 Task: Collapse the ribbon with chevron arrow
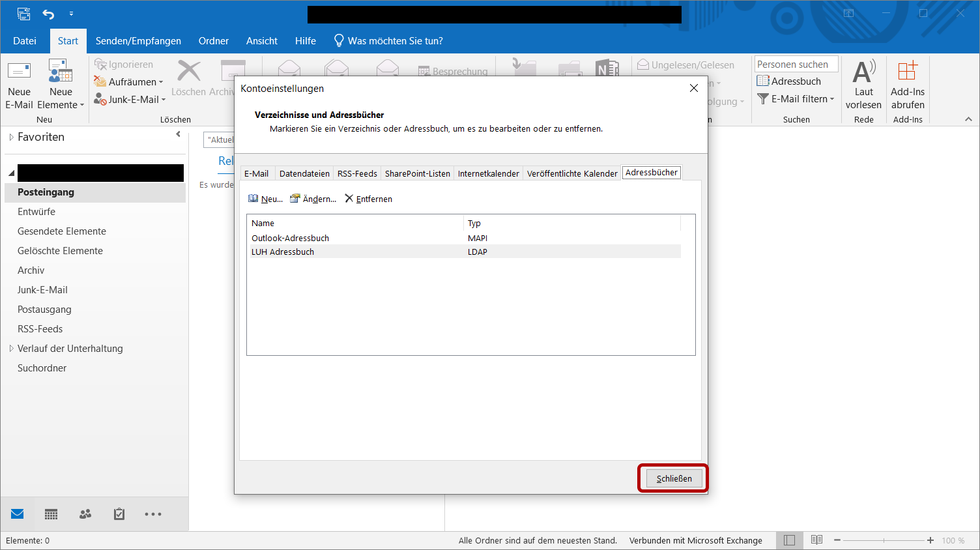968,119
